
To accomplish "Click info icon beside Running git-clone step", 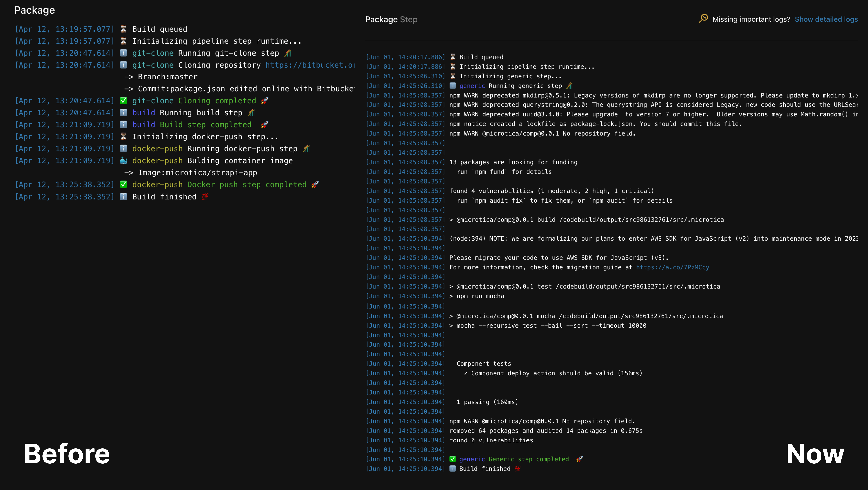I will click(124, 53).
